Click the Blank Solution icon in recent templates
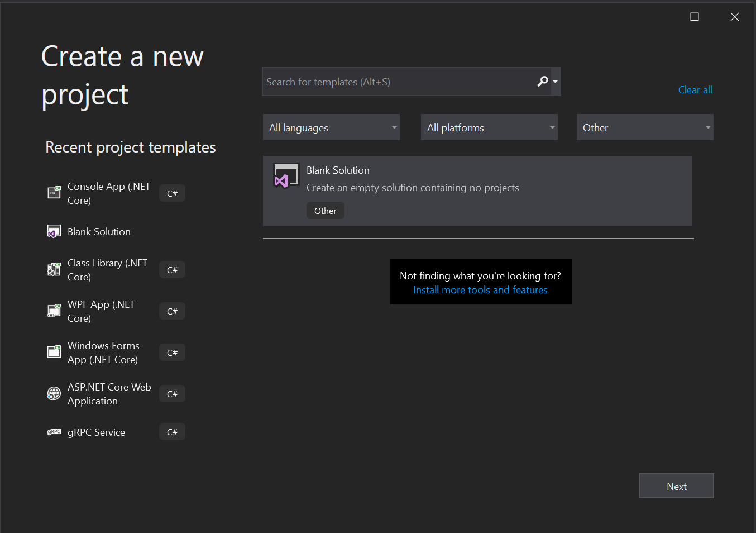The width and height of the screenshot is (756, 533). click(x=54, y=231)
